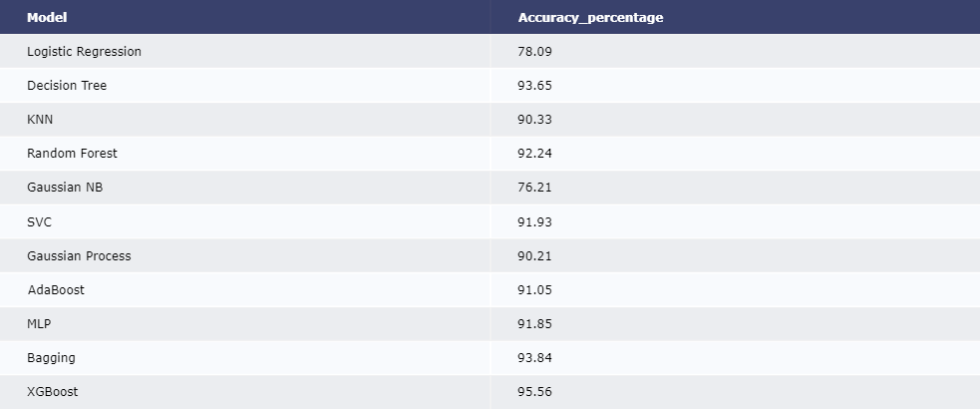The image size is (980, 409).
Task: Click the 91.05 accuracy value
Action: coord(534,290)
